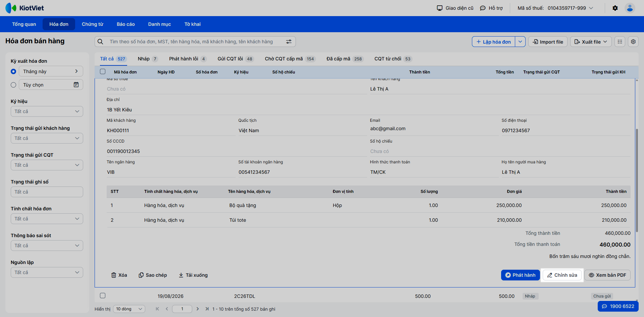The height and width of the screenshot is (317, 644).
Task: Click the Nháp status badge
Action: pos(530,296)
